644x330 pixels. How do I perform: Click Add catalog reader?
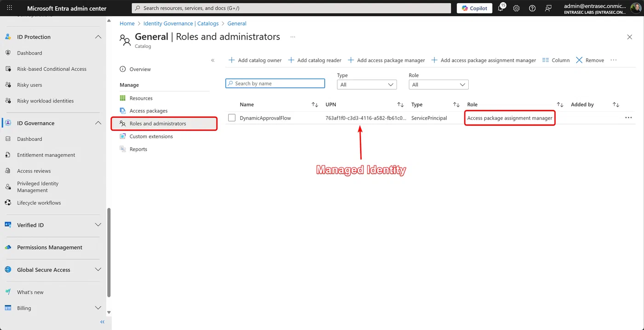pos(315,60)
